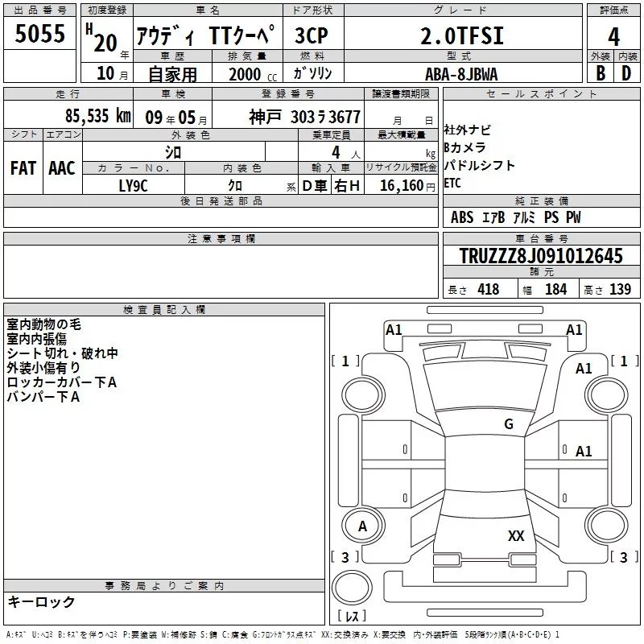644x644 pixels.
Task: Click the FAT shift type cell
Action: (x=23, y=167)
